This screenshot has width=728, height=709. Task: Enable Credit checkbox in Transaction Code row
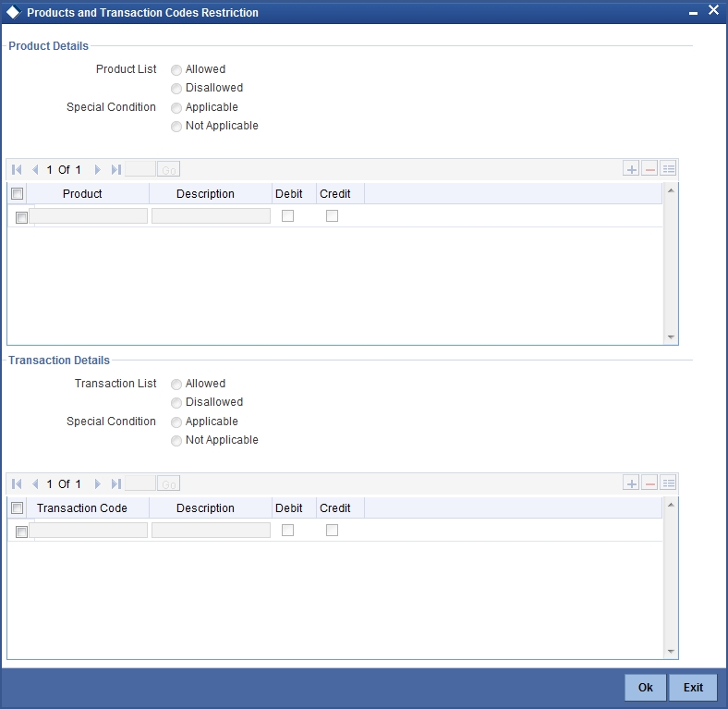click(332, 530)
